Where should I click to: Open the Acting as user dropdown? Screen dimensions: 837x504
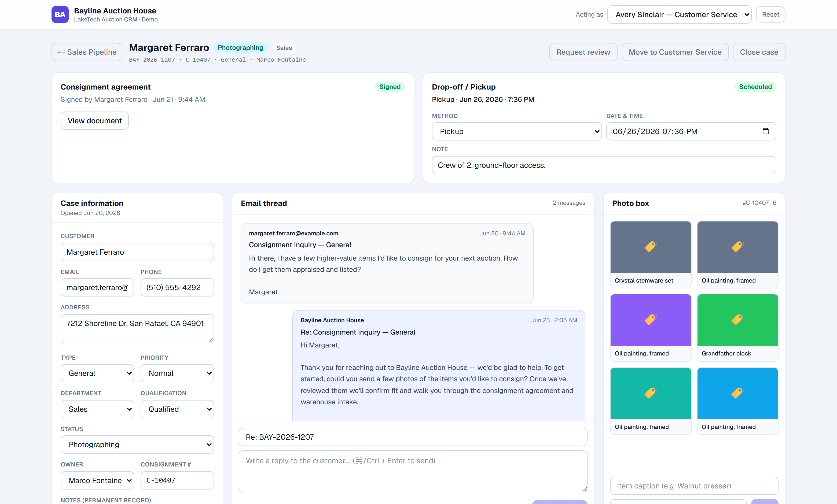[679, 14]
